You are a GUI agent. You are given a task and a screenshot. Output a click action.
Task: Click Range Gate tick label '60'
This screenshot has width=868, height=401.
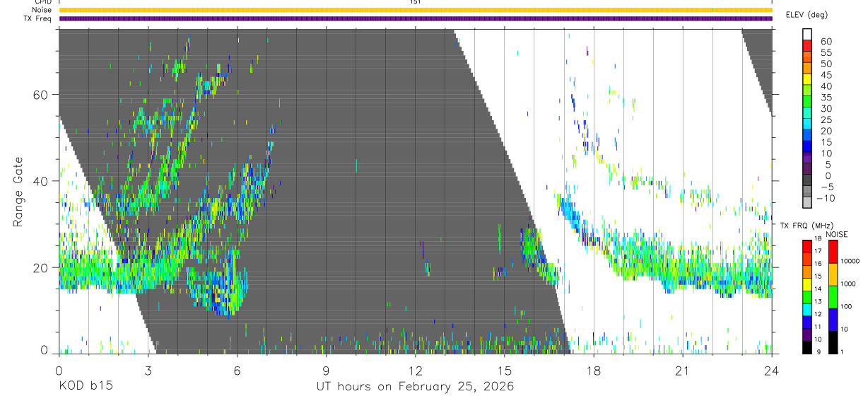click(42, 94)
